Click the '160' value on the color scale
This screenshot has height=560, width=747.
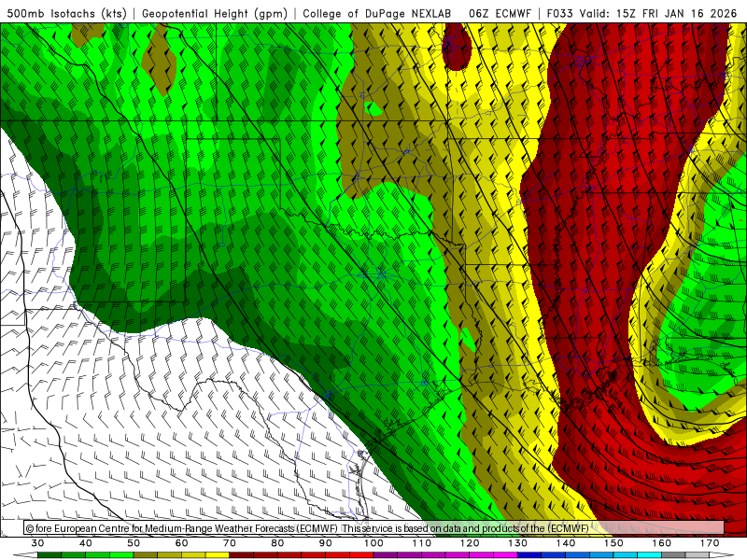[662, 543]
